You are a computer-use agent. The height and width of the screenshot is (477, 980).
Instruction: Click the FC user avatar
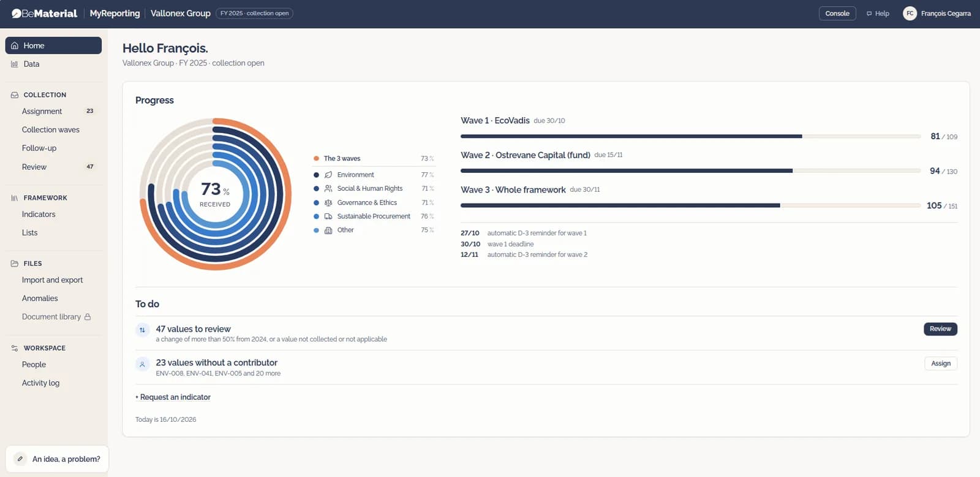click(x=910, y=13)
